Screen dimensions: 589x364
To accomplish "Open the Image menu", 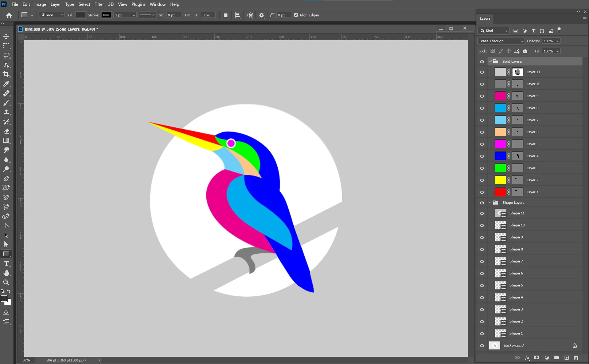I will click(x=40, y=4).
